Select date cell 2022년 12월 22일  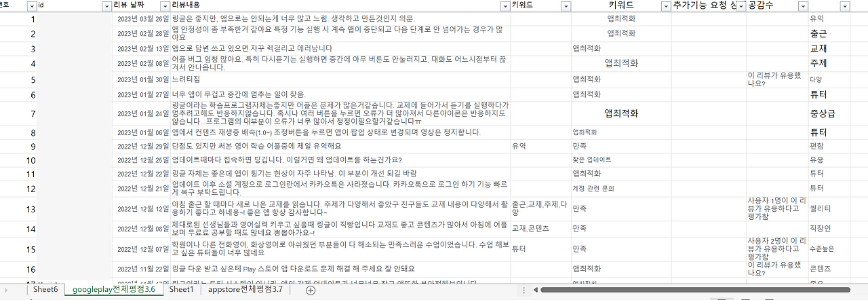pos(142,174)
